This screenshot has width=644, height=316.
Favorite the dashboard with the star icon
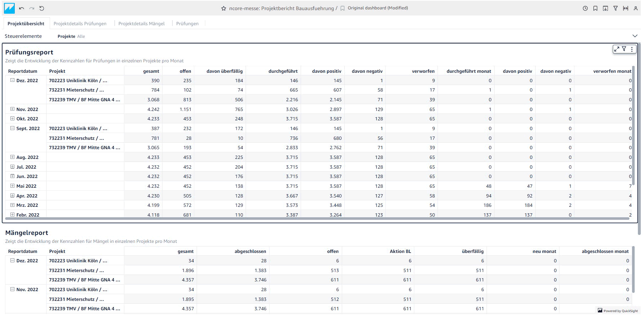point(224,8)
